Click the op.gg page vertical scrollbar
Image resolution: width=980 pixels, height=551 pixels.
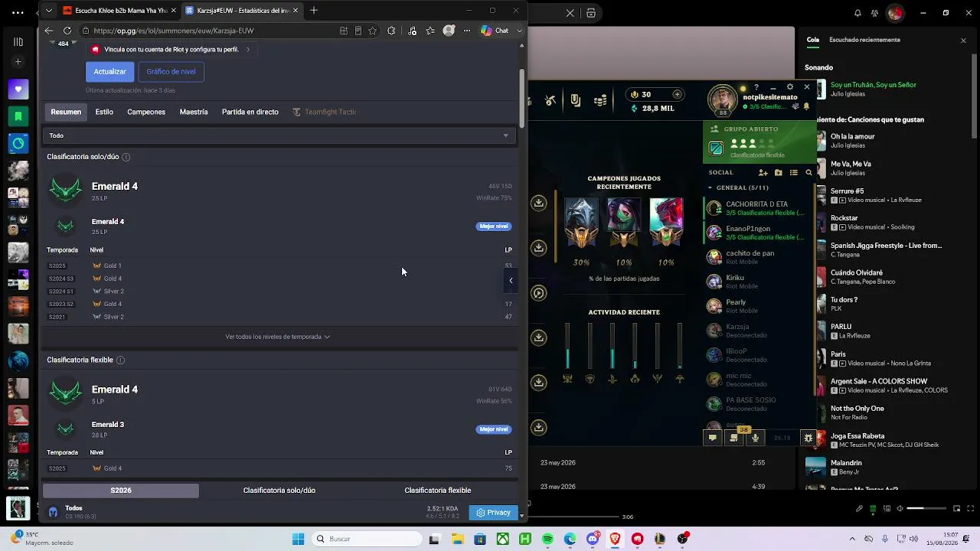coord(522,98)
